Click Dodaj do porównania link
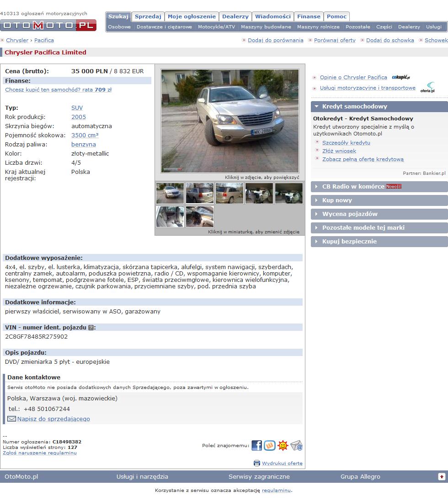 275,40
